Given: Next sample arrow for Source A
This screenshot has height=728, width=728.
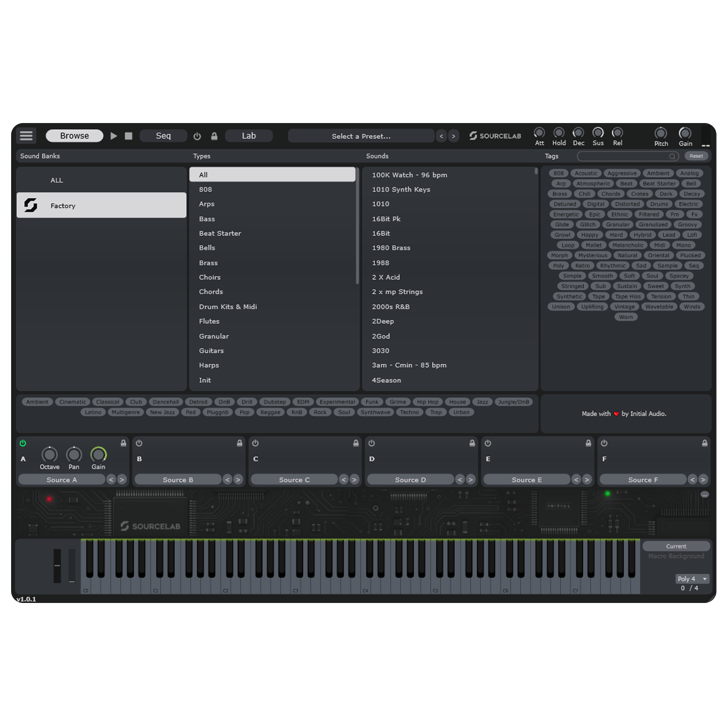Looking at the screenshot, I should tap(121, 480).
